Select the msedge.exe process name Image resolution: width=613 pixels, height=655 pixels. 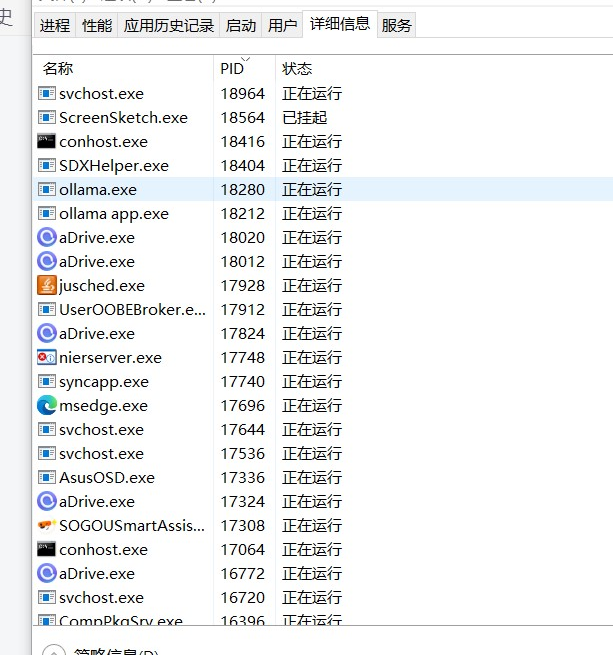pos(103,406)
